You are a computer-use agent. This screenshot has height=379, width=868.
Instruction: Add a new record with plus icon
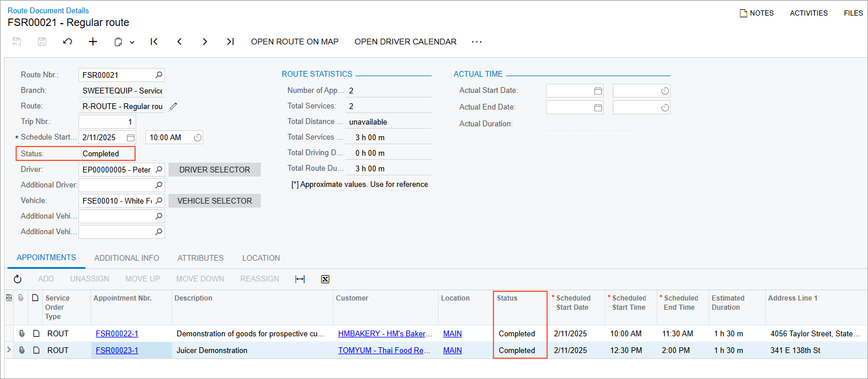(93, 42)
